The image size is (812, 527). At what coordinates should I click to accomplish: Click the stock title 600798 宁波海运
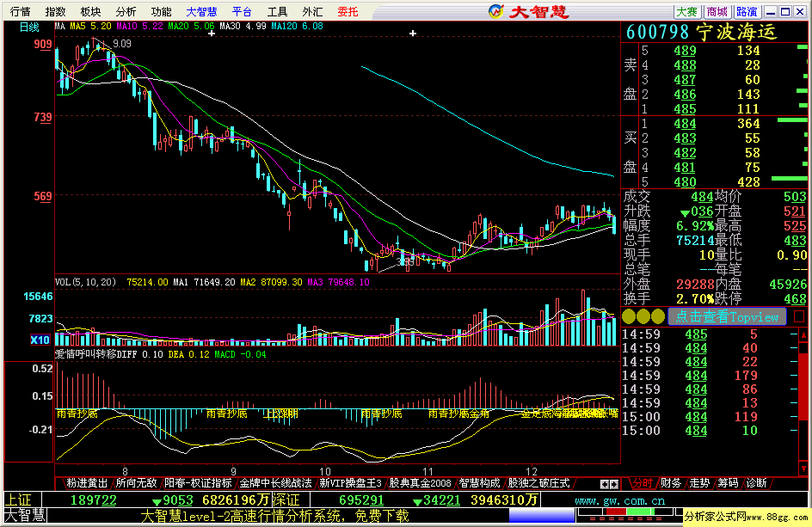(701, 33)
